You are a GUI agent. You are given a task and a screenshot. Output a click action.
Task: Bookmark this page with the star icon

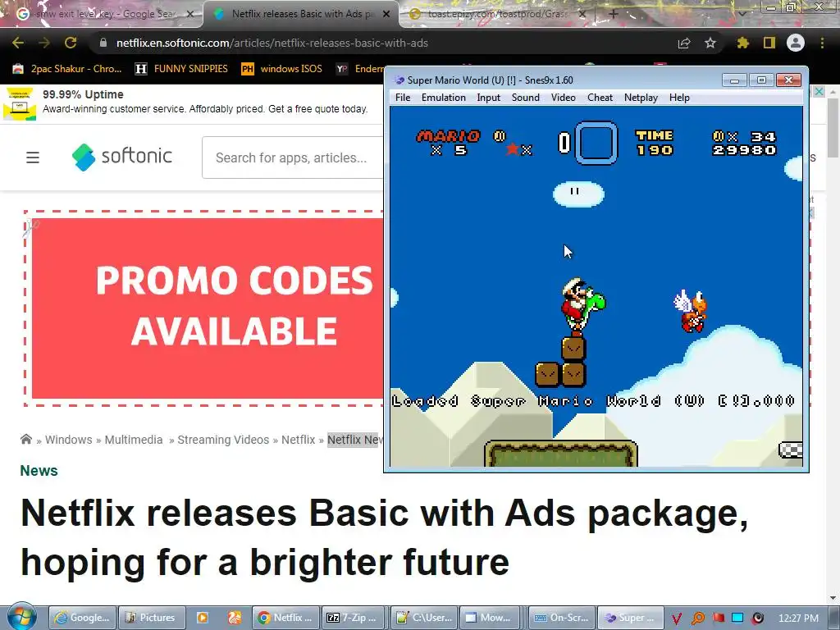point(710,43)
